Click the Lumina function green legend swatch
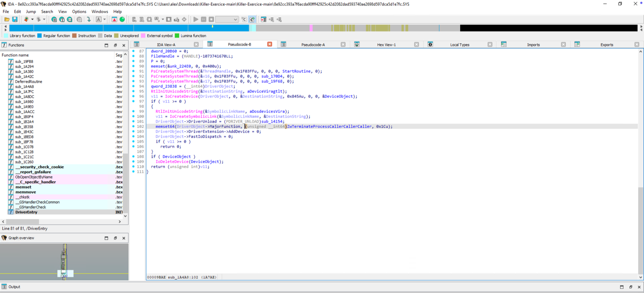Viewport: 644px width, 293px height. (x=177, y=35)
